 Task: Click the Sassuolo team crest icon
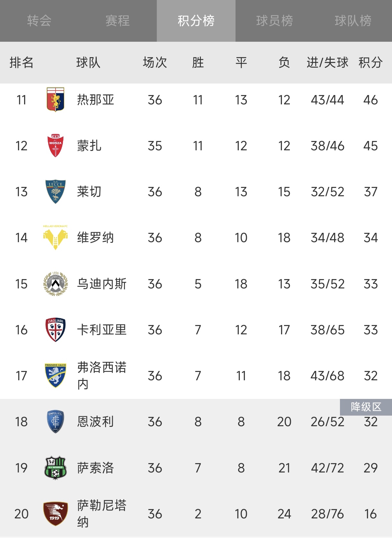pyautogui.click(x=55, y=468)
